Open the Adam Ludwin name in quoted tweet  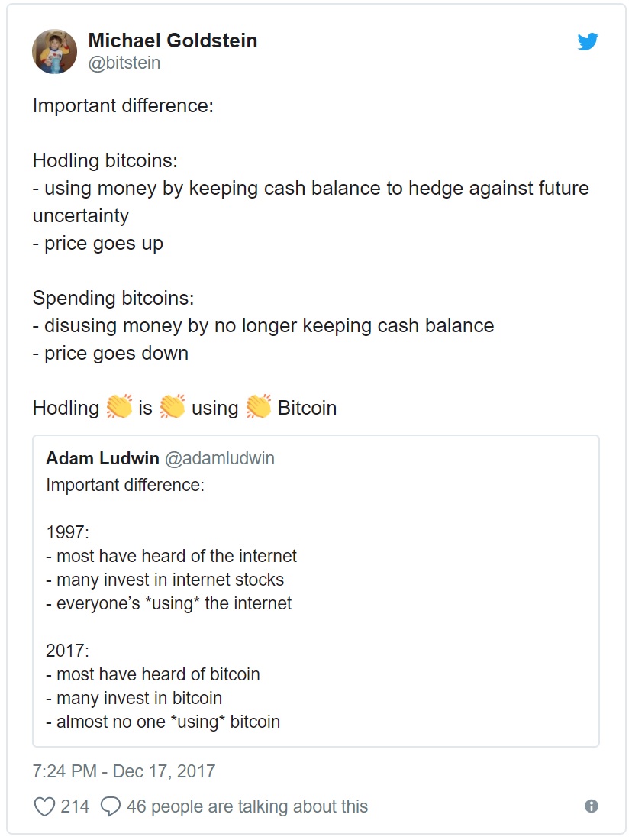pyautogui.click(x=102, y=458)
